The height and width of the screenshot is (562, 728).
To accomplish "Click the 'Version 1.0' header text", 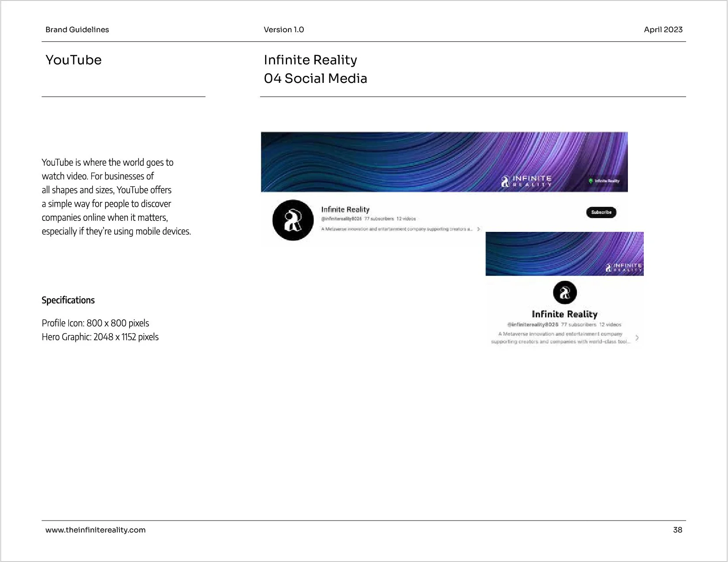I will [x=284, y=30].
